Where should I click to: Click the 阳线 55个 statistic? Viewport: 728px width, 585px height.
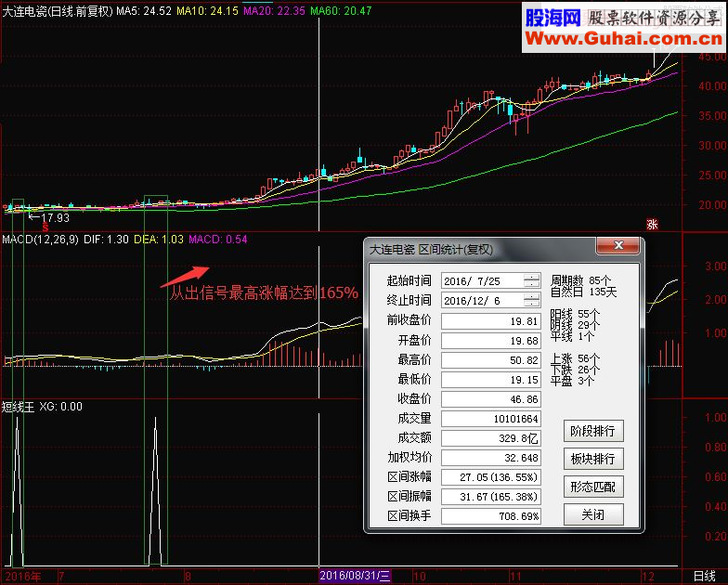point(576,314)
